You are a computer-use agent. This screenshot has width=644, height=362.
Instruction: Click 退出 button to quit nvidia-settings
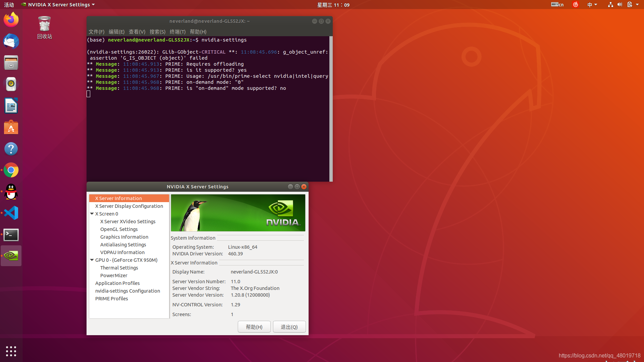tap(288, 327)
